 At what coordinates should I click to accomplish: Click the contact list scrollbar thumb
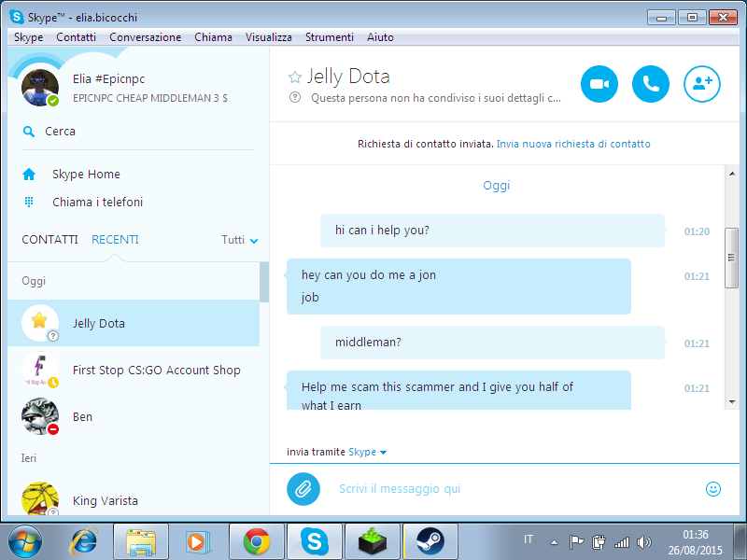click(264, 282)
